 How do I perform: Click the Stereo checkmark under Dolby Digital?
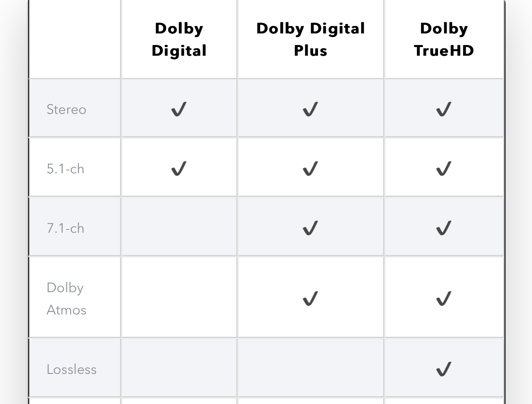tap(179, 109)
